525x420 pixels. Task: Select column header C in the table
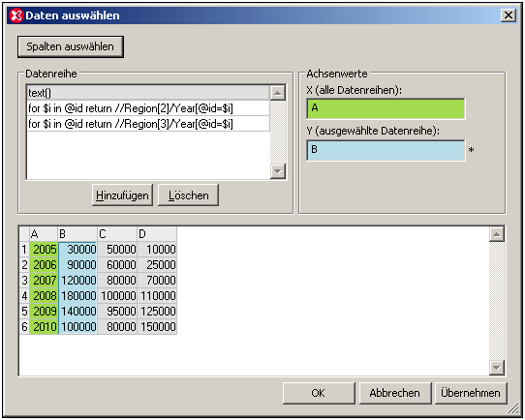(117, 234)
